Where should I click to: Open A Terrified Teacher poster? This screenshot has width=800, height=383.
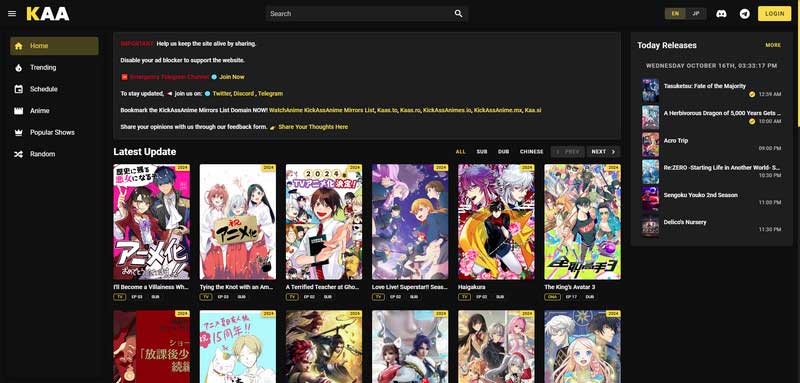pyautogui.click(x=324, y=222)
